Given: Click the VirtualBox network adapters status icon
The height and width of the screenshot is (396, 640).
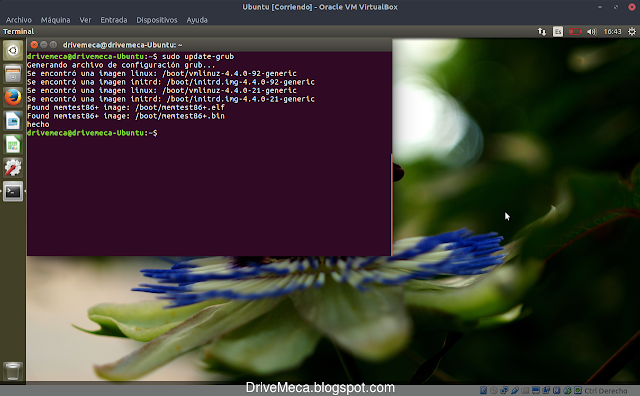Looking at the screenshot, I should [504, 391].
